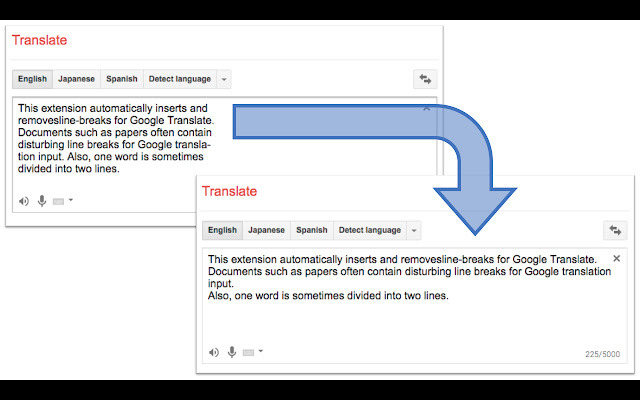
Task: Clear text with X in lower-right window
Action: 616,258
